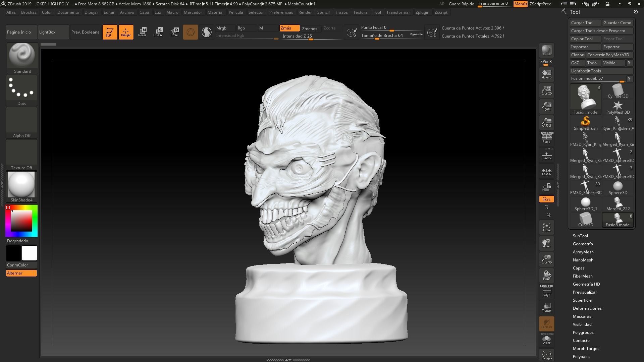Viewport: 644px width, 362px height.
Task: Click the lock camera icon
Action: [546, 187]
